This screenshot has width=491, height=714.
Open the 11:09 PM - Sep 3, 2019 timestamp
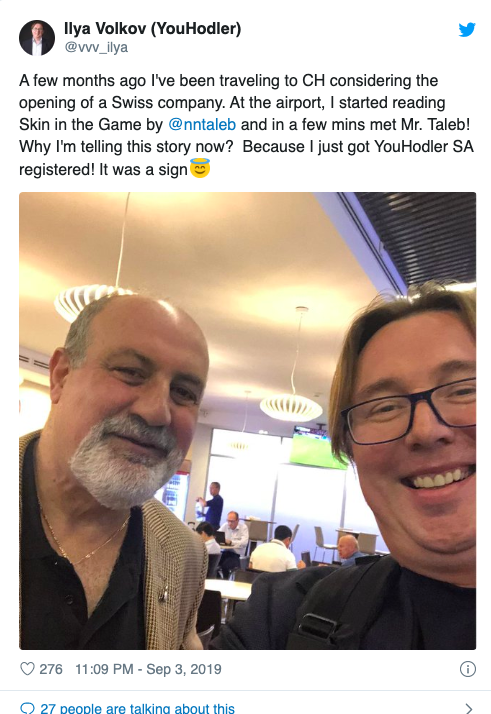(148, 669)
